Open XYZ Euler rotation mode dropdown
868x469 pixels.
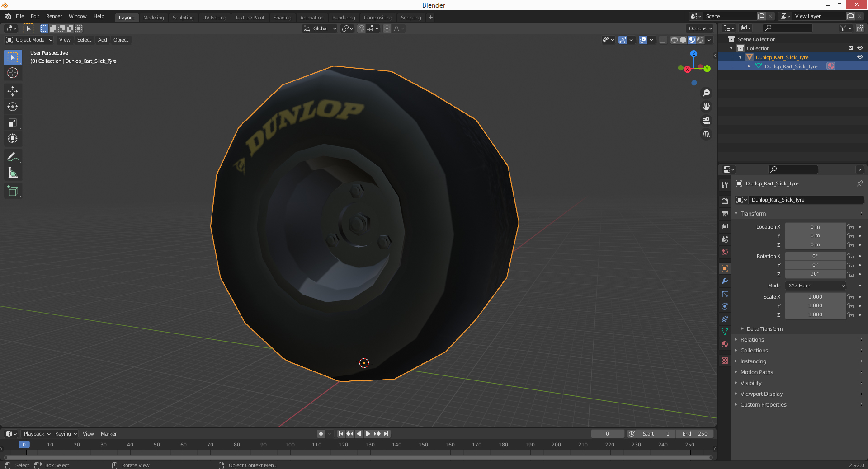pos(816,286)
